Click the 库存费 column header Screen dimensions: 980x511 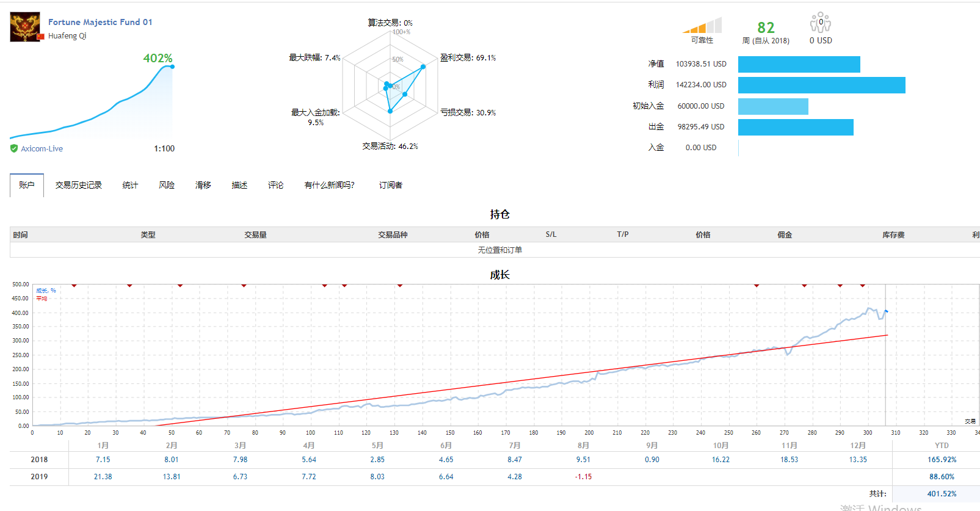pos(893,234)
